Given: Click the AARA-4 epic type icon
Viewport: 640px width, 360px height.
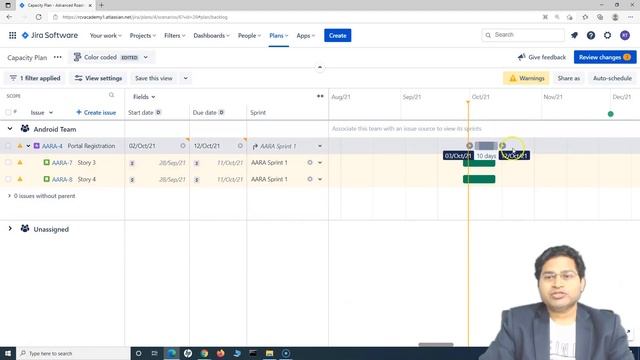Looking at the screenshot, I should [x=37, y=146].
